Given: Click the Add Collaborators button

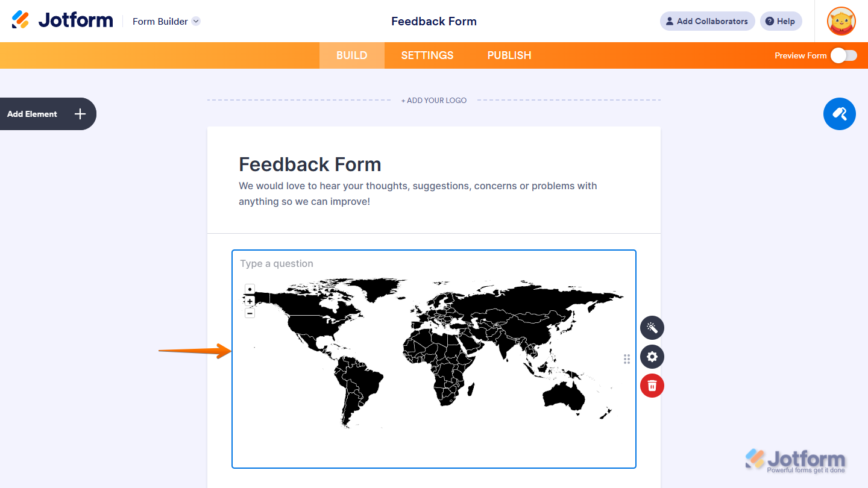Looking at the screenshot, I should (706, 21).
